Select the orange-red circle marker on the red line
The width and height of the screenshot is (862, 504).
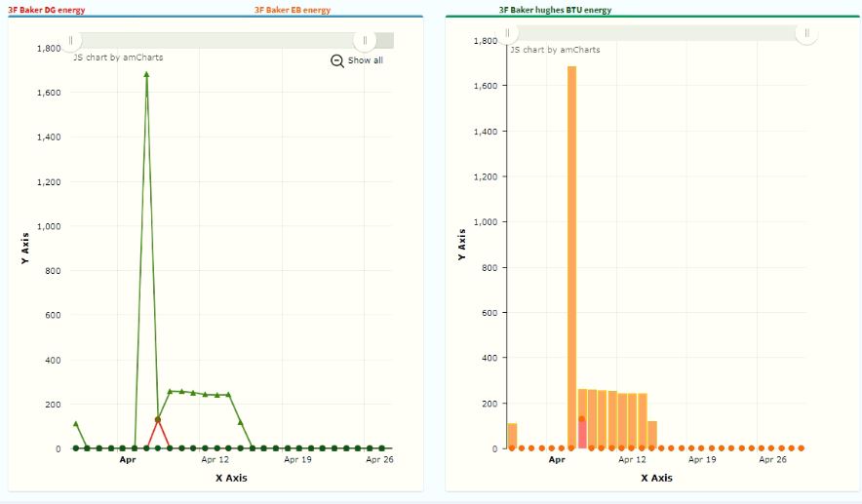click(x=157, y=420)
